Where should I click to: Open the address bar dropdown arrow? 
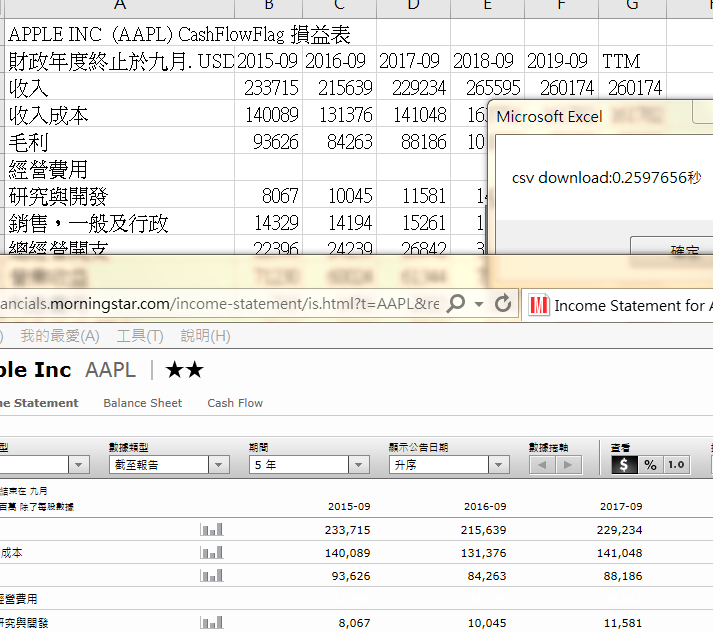pos(479,304)
